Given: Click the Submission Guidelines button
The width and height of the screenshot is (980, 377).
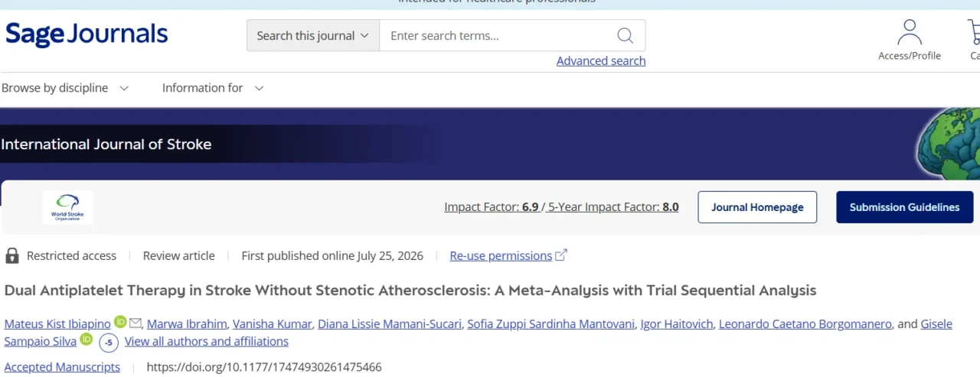Looking at the screenshot, I should pyautogui.click(x=904, y=207).
